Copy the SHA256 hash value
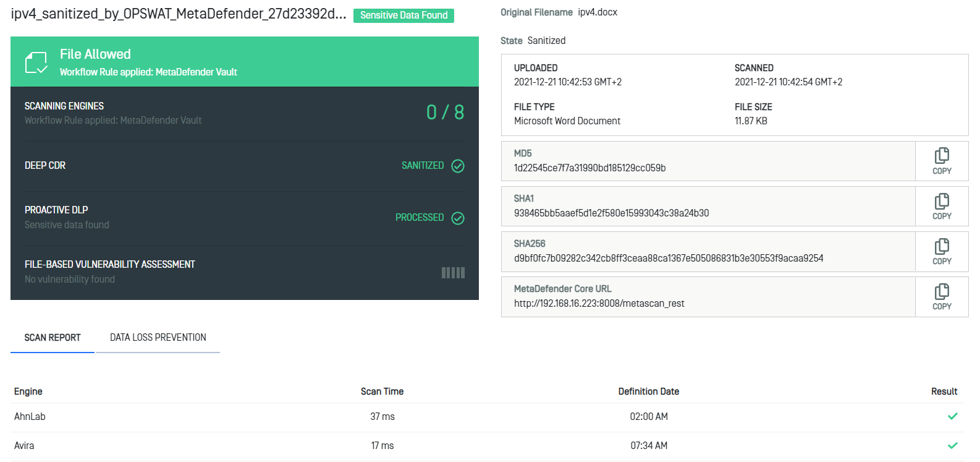This screenshot has height=462, width=980. click(x=942, y=252)
